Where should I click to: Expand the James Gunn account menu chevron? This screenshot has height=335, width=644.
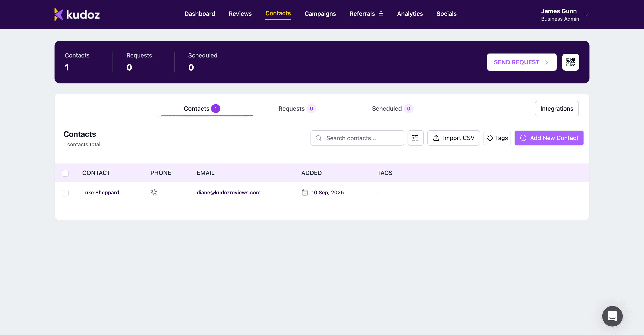[586, 14]
